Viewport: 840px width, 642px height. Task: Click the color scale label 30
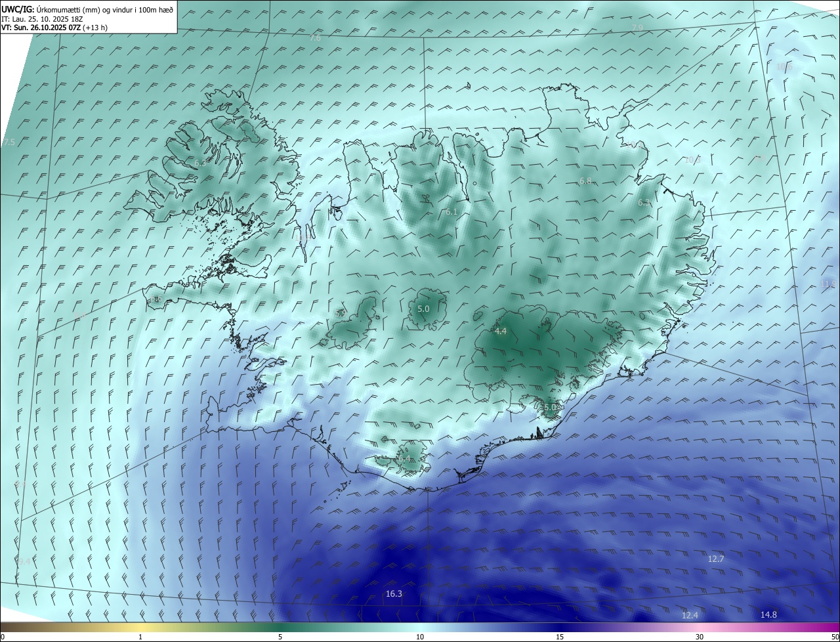point(700,637)
